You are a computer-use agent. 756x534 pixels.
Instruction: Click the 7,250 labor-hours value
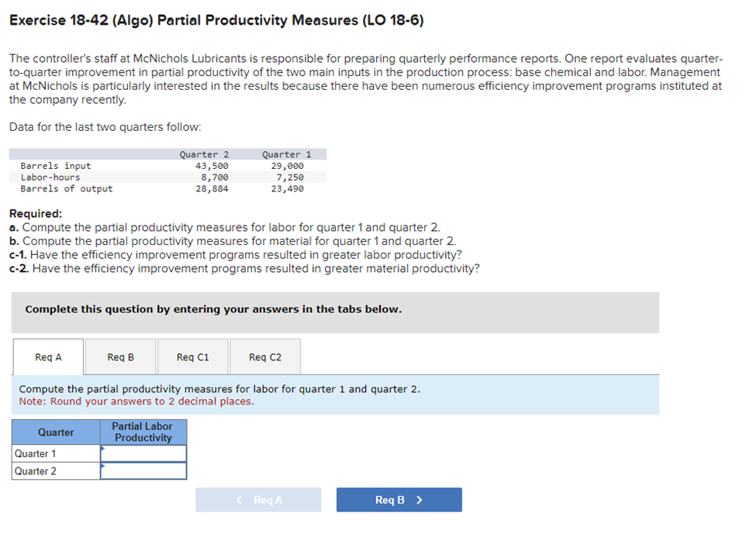click(x=290, y=177)
